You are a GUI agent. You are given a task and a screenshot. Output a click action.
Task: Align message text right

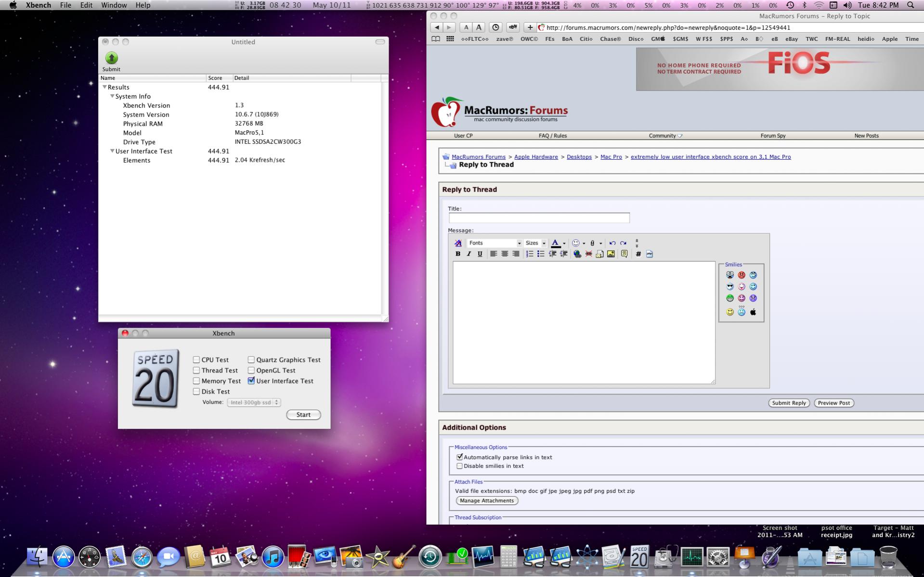click(x=516, y=254)
